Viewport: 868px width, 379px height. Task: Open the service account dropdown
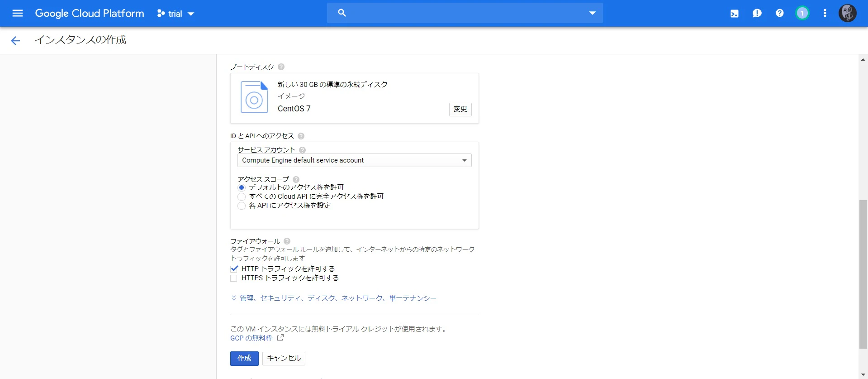coord(355,160)
